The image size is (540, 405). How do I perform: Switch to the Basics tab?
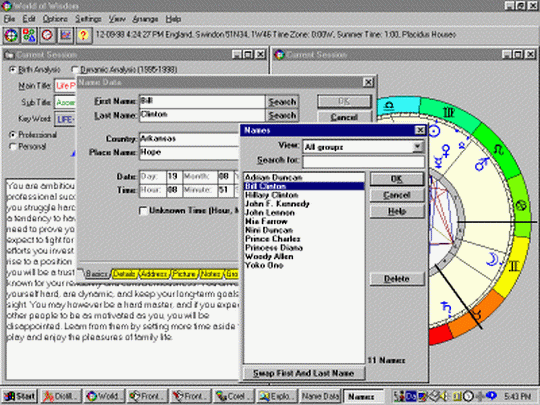(x=96, y=274)
